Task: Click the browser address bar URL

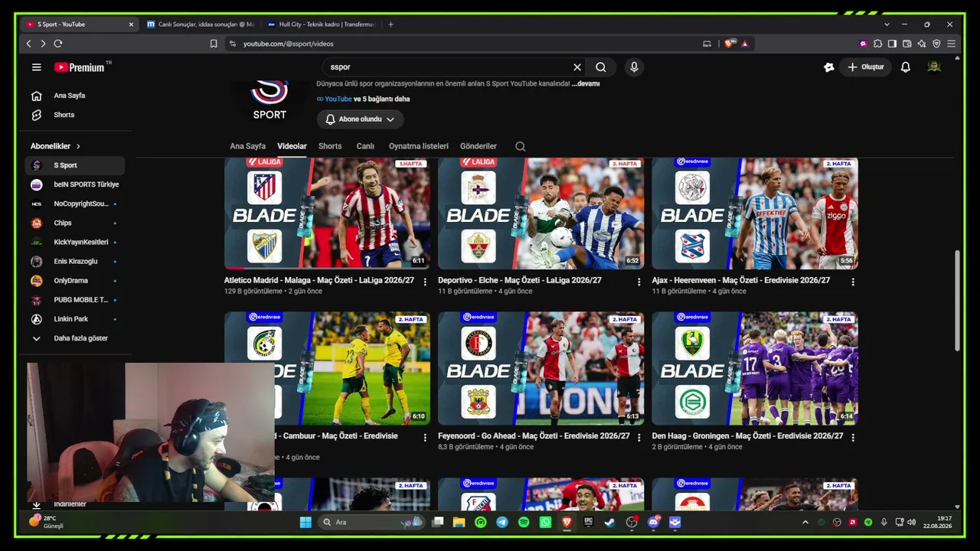Action: pos(288,44)
